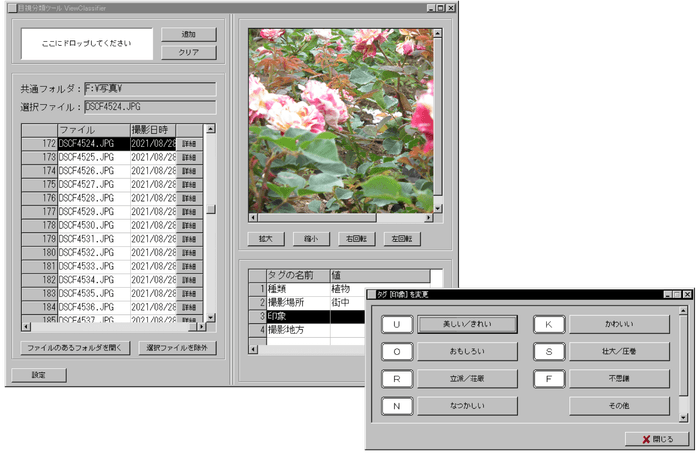Click the U shortcut key box
Screen dimensions: 700x454
[397, 325]
